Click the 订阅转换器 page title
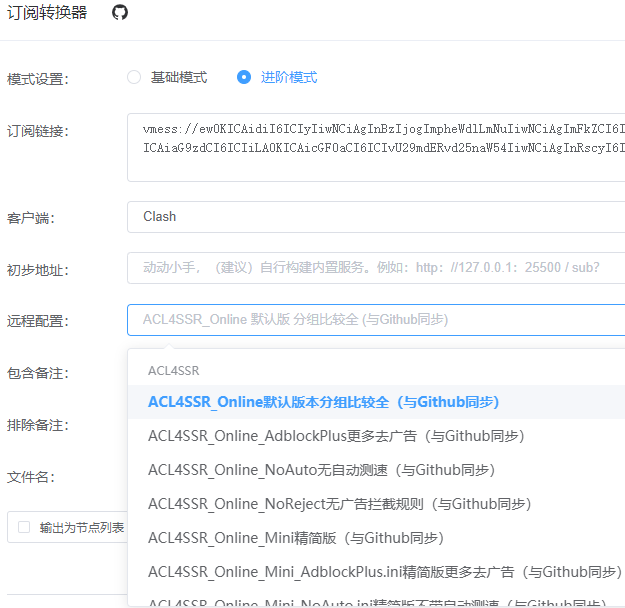 47,13
